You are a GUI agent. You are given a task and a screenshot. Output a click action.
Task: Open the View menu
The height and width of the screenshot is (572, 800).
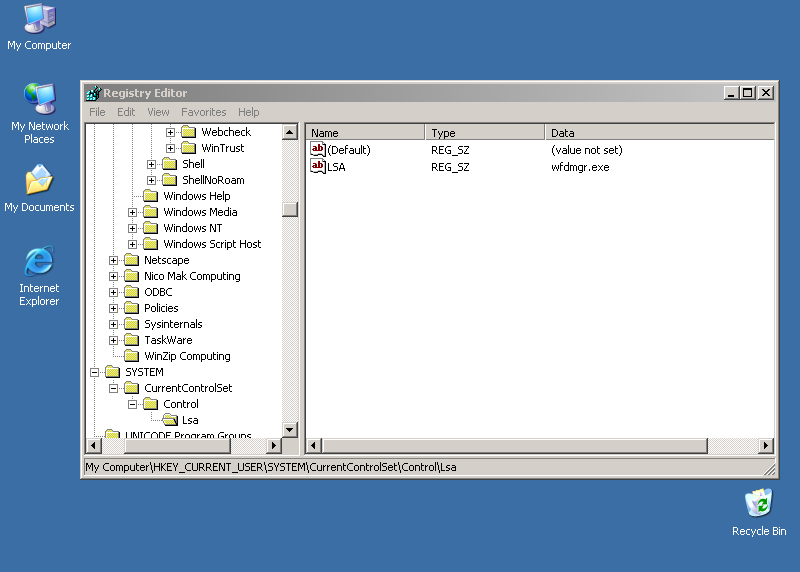click(158, 112)
